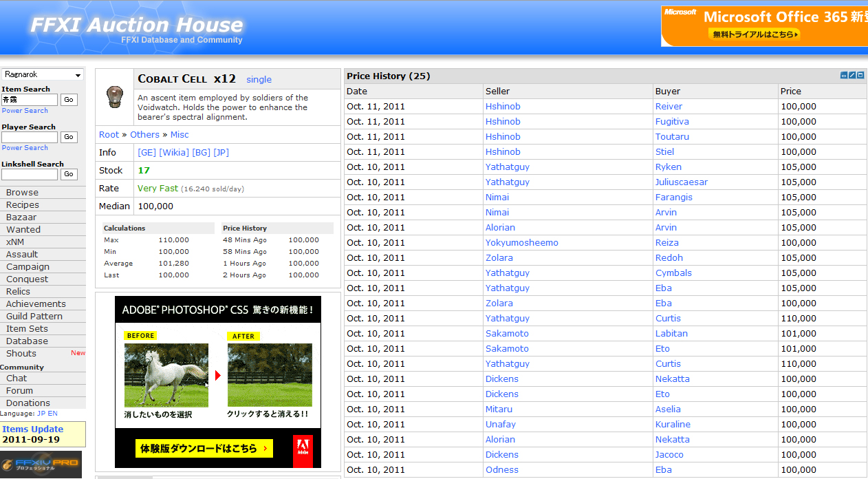Screen dimensions: 868x479
Task: Open the Wikia info link
Action: [x=174, y=153]
